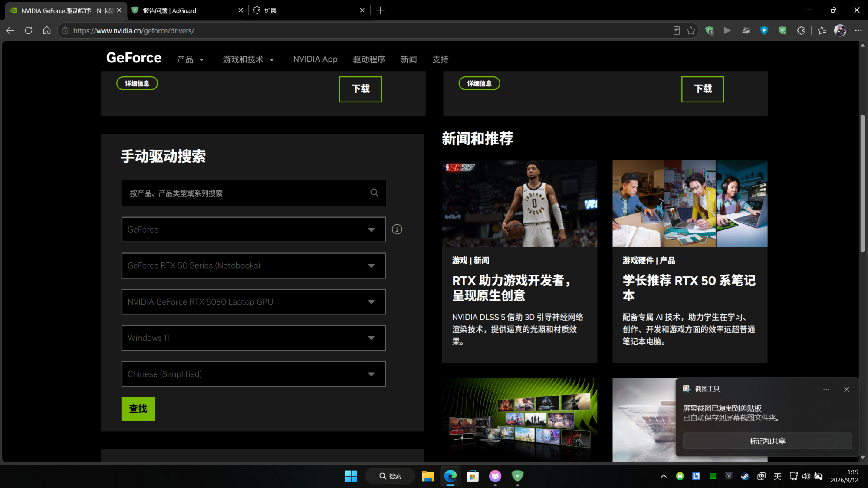Show hidden tray icons chevron
The width and height of the screenshot is (868, 488).
click(664, 476)
